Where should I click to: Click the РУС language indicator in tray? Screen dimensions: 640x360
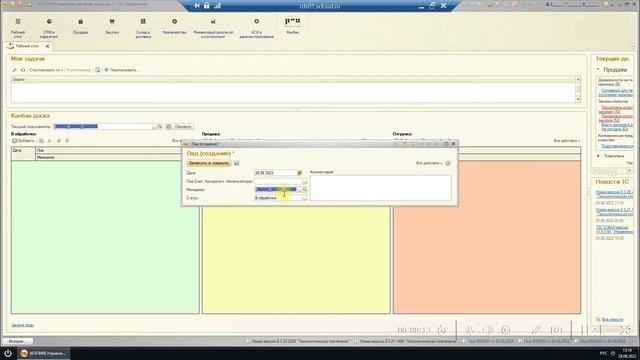coord(603,353)
